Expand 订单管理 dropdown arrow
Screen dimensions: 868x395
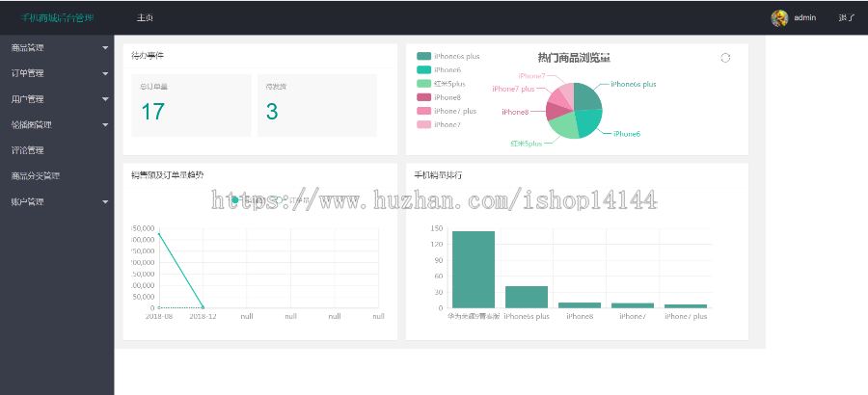(x=105, y=73)
